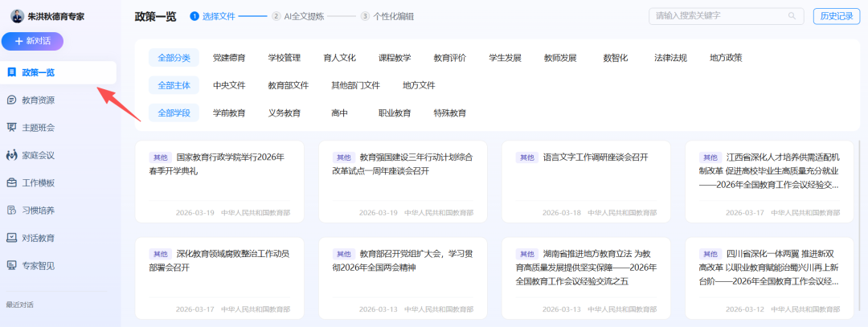Filter by 教育评价 category
Viewport: 868px width, 327px height.
449,58
